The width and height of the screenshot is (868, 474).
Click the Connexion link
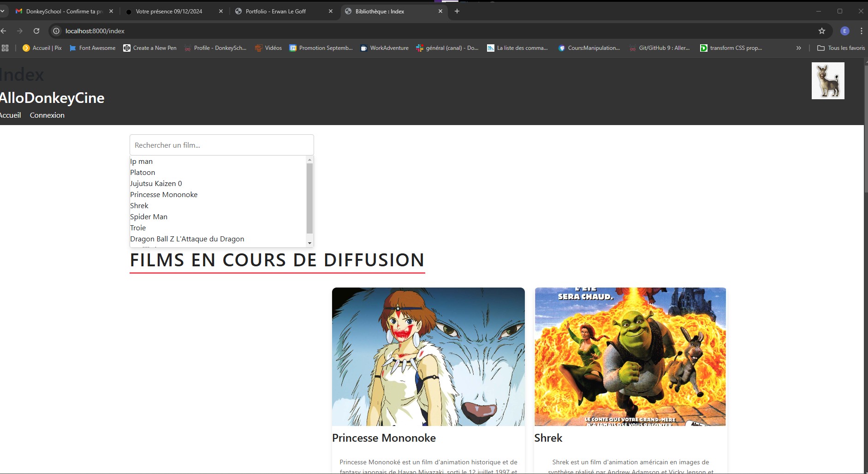[x=47, y=115]
